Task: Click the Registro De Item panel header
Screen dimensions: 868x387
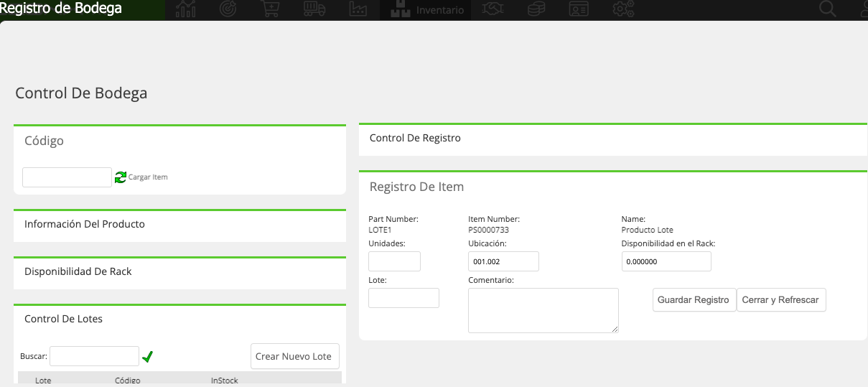Action: pyautogui.click(x=613, y=187)
